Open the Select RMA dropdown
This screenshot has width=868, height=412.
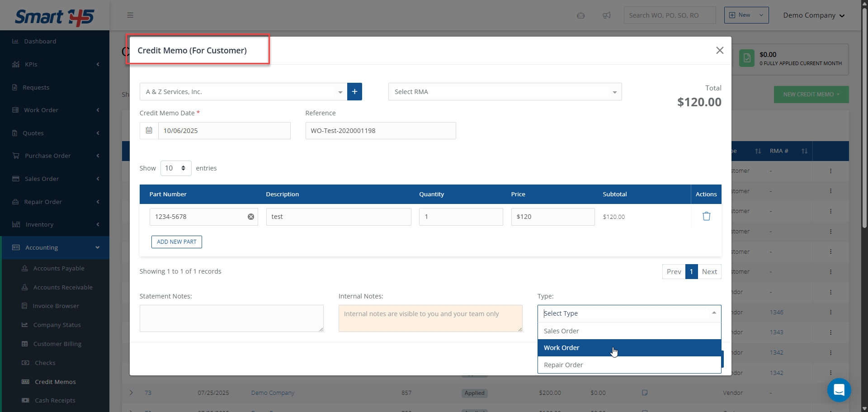[505, 92]
